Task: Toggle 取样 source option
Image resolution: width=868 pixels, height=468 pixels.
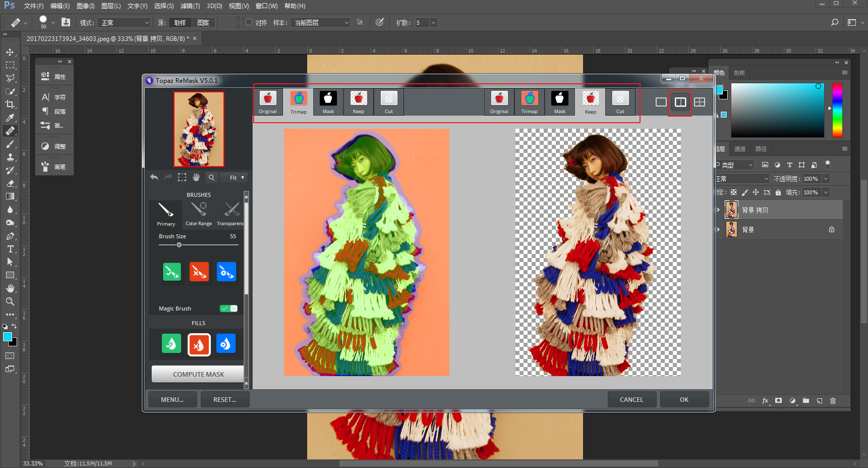Action: (x=180, y=23)
